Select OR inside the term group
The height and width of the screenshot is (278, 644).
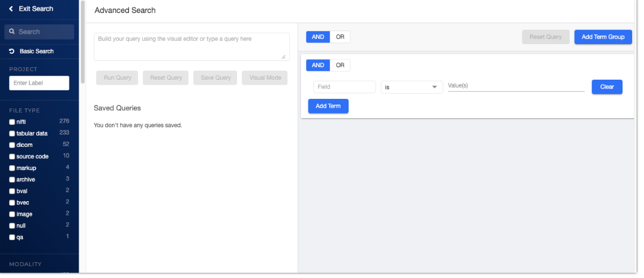click(340, 65)
